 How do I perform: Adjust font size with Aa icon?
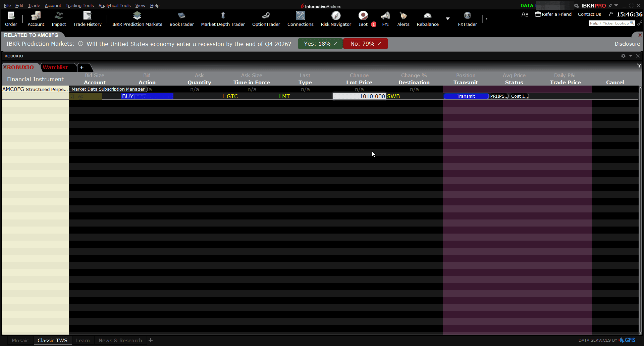[525, 14]
